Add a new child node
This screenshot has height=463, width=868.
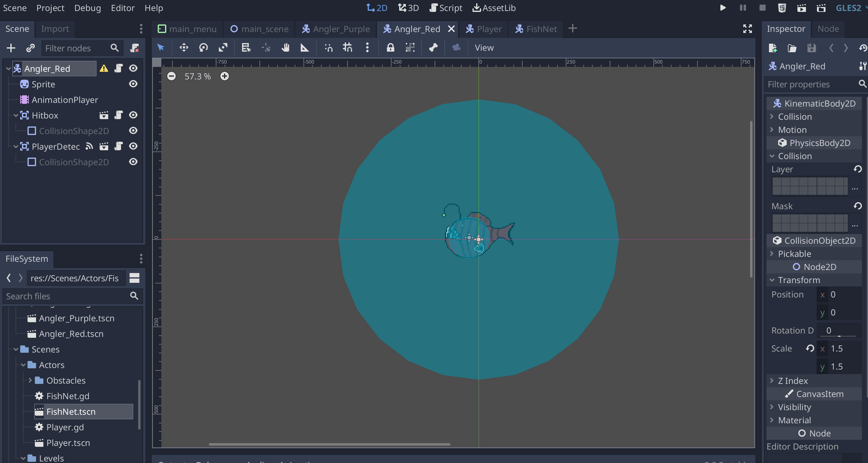point(11,48)
